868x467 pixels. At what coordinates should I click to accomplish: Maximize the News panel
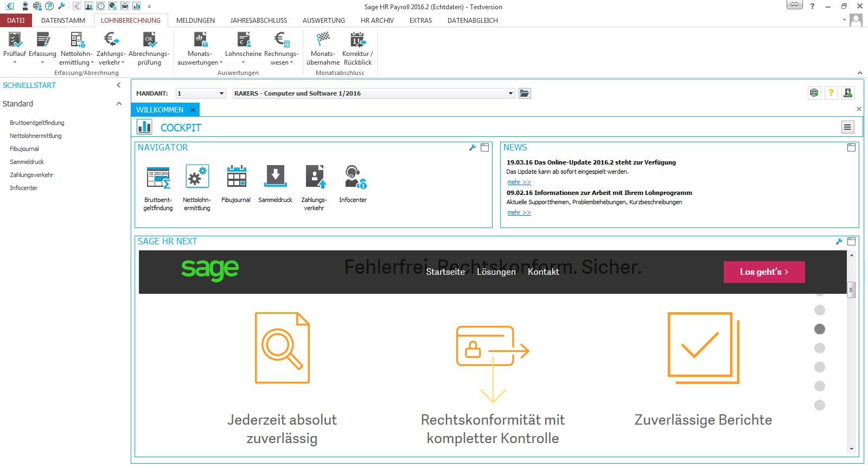click(x=851, y=148)
